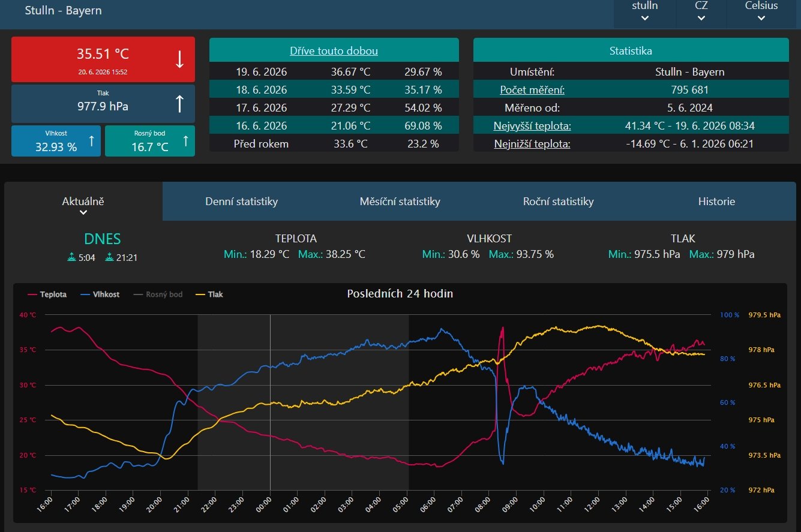Click the sunrise icon beside 5:04
This screenshot has height=532, width=801.
[x=72, y=258]
